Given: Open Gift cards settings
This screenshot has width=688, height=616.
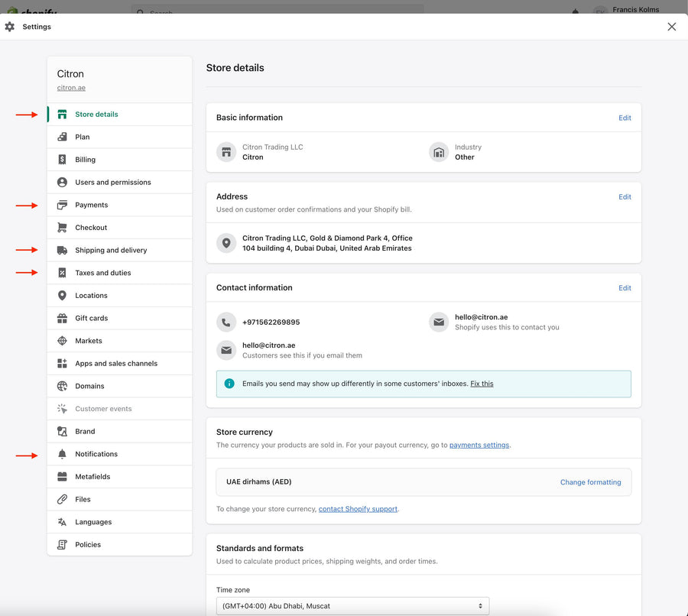Looking at the screenshot, I should pos(120,318).
